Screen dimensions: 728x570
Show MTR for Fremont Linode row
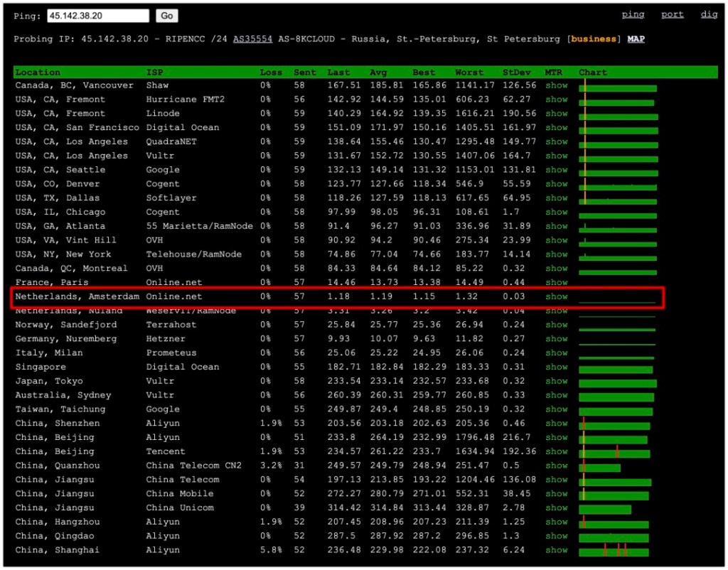pos(556,113)
